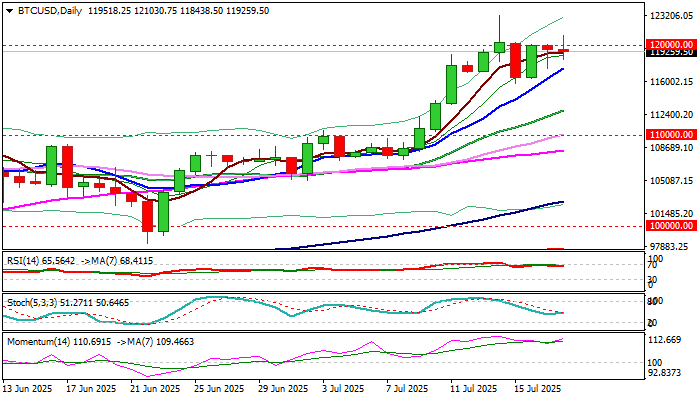
Task: Click the current price label 119259.50
Action: coord(671,53)
